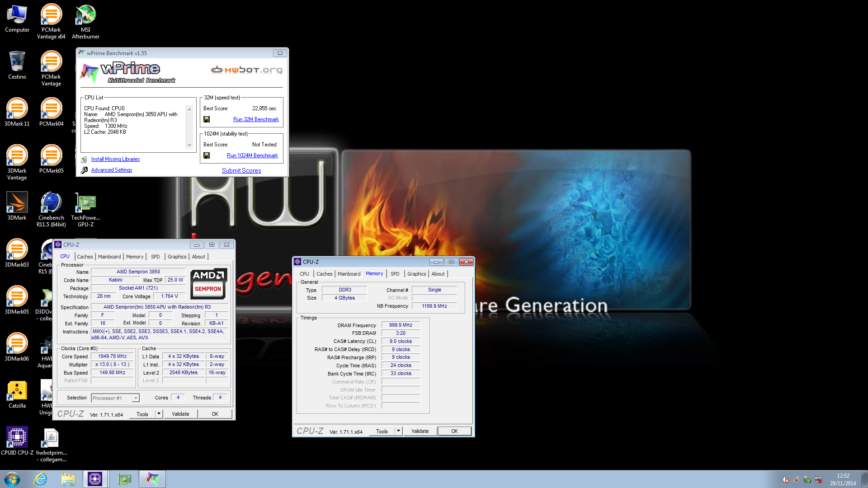Open SPD tab in left CPU-Z window
This screenshot has height=488, width=868.
[x=155, y=257]
